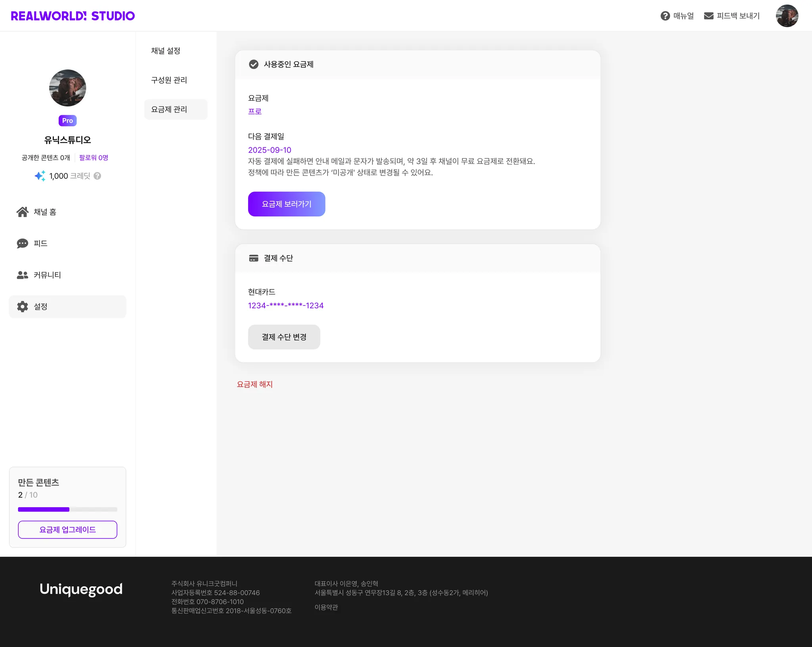Click the credit help question icon
Viewport: 812px width, 647px height.
pyautogui.click(x=98, y=176)
